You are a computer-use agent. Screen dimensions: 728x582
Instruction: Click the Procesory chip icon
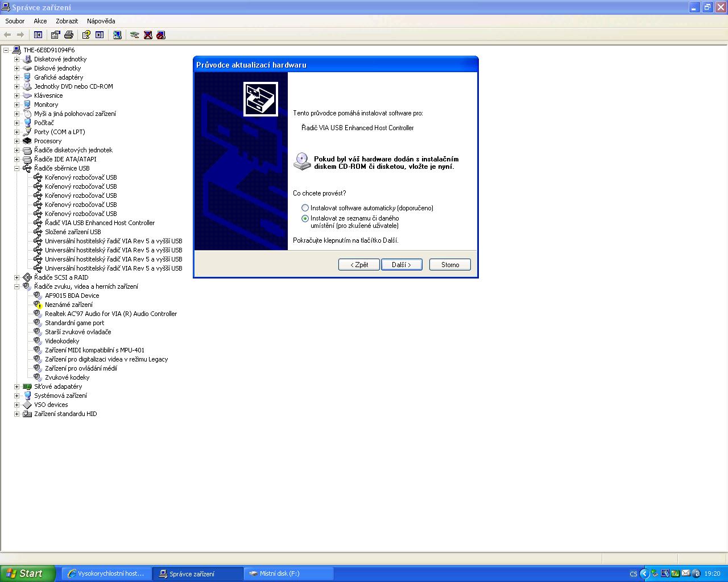pos(27,141)
